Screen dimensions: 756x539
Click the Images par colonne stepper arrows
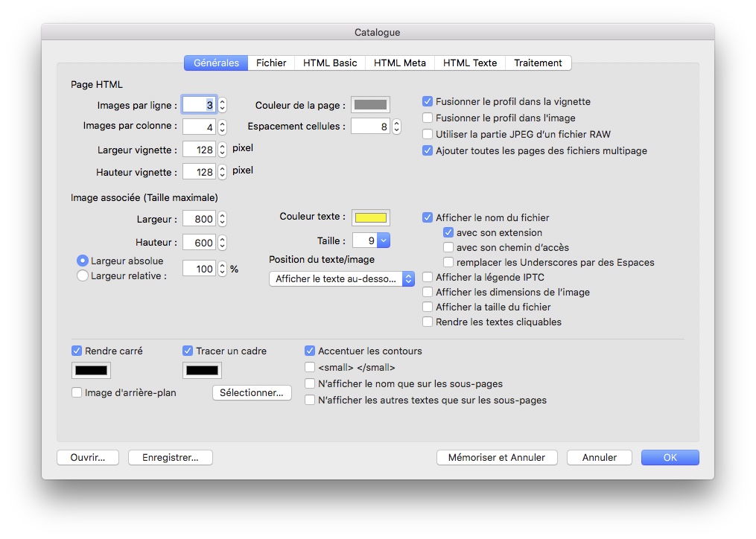[x=222, y=127]
